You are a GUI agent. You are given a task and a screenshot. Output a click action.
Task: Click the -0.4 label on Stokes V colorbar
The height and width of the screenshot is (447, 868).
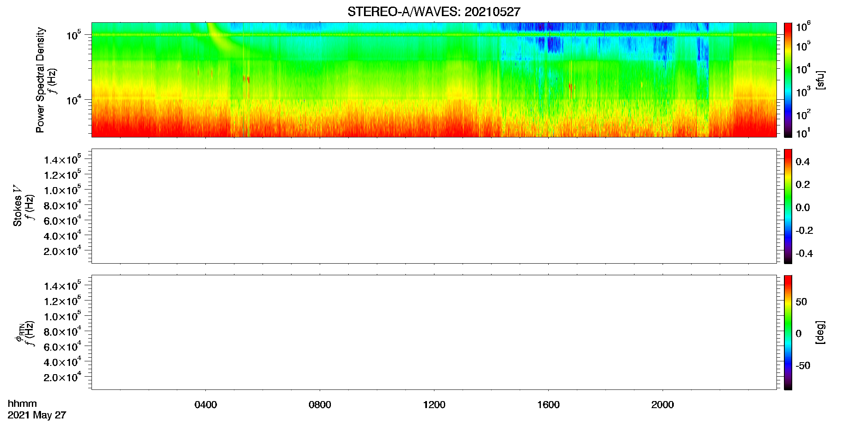pyautogui.click(x=804, y=253)
